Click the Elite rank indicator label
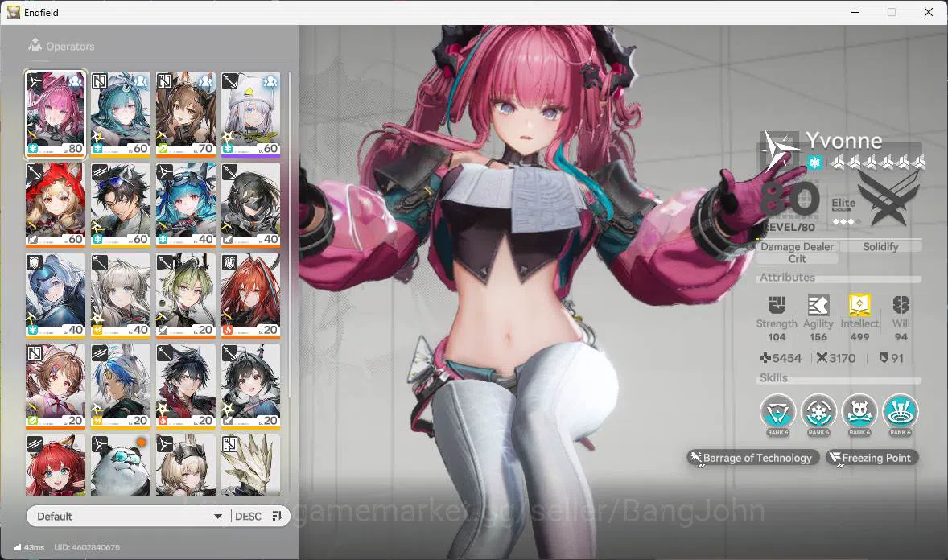The height and width of the screenshot is (560, 948). (843, 204)
